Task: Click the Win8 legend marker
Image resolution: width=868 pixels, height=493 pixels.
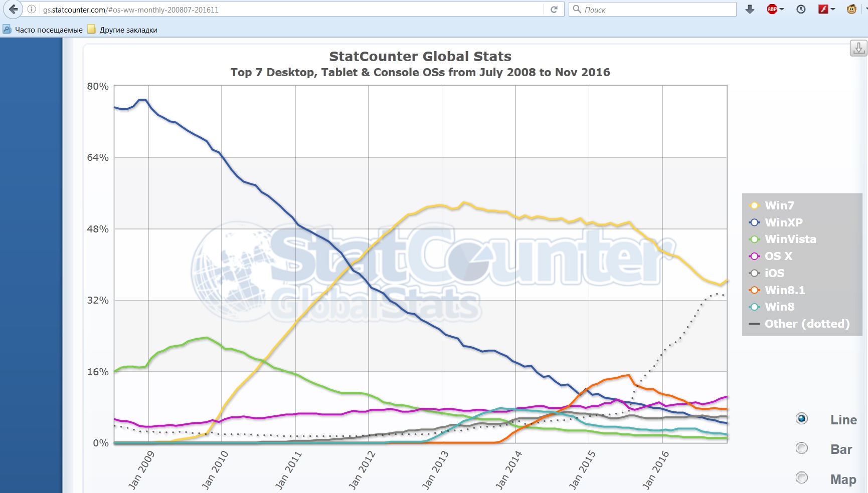Action: click(x=754, y=307)
